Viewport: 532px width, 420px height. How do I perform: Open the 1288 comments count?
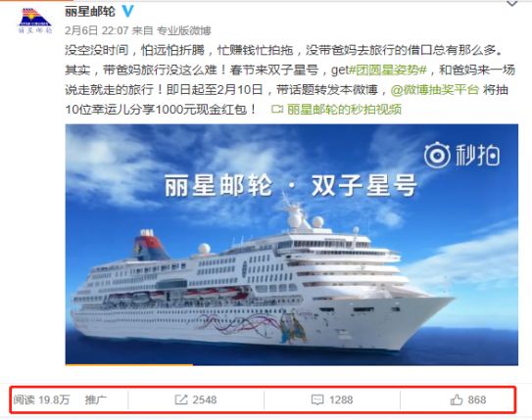pyautogui.click(x=341, y=399)
